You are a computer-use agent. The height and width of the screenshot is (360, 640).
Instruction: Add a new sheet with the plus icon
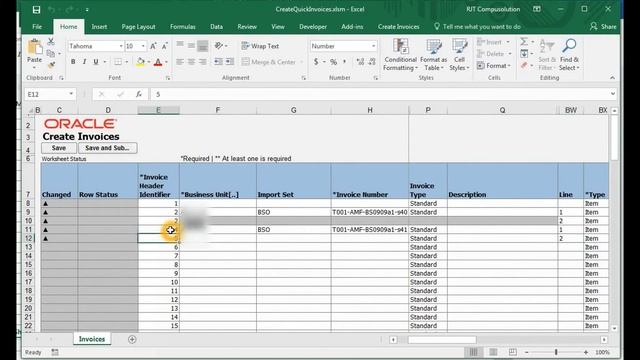tap(132, 339)
